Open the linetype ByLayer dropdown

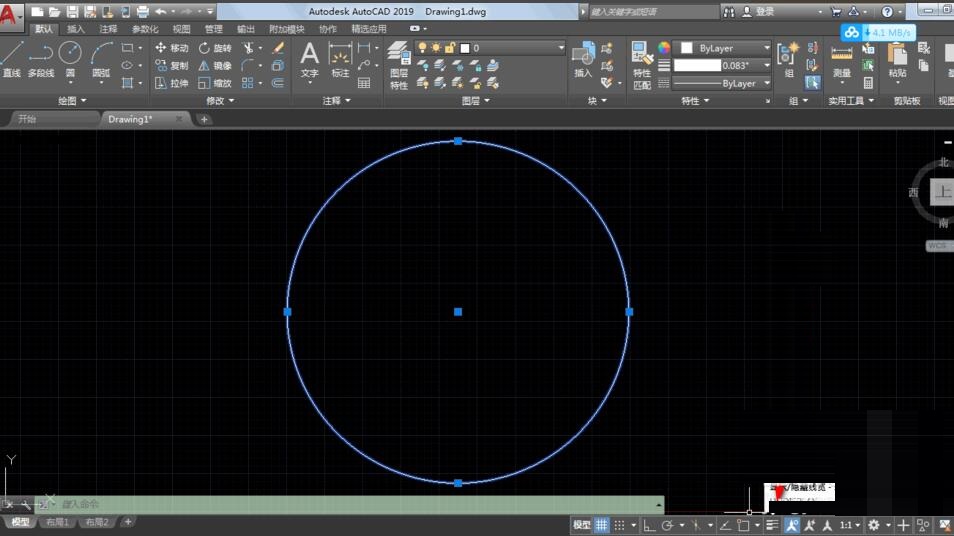[723, 83]
